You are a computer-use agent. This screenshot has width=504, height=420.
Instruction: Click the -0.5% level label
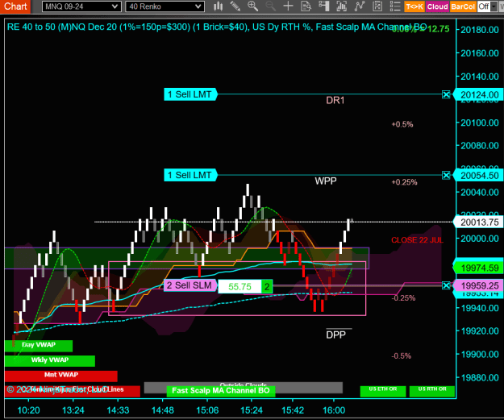pyautogui.click(x=401, y=356)
